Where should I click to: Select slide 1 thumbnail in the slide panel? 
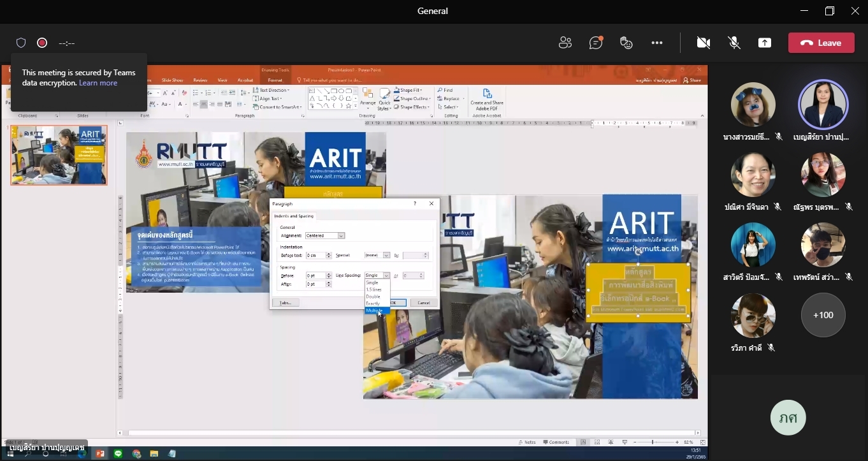(x=59, y=155)
